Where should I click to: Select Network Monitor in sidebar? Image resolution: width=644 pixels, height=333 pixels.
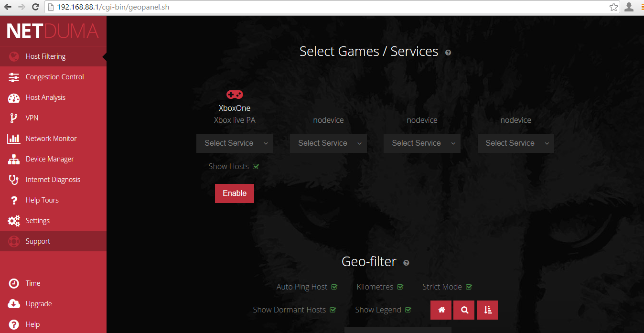(x=53, y=139)
